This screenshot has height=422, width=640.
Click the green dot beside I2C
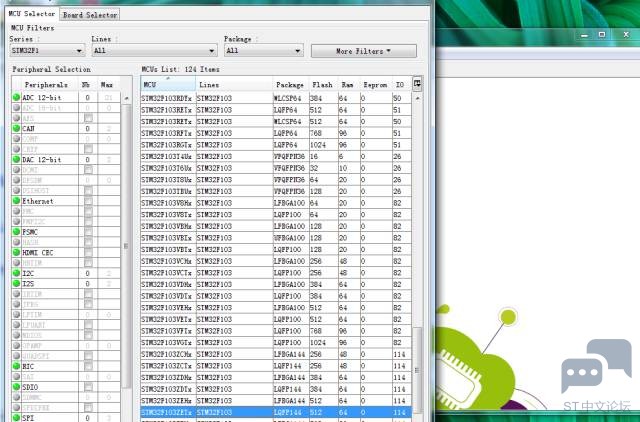click(x=16, y=273)
